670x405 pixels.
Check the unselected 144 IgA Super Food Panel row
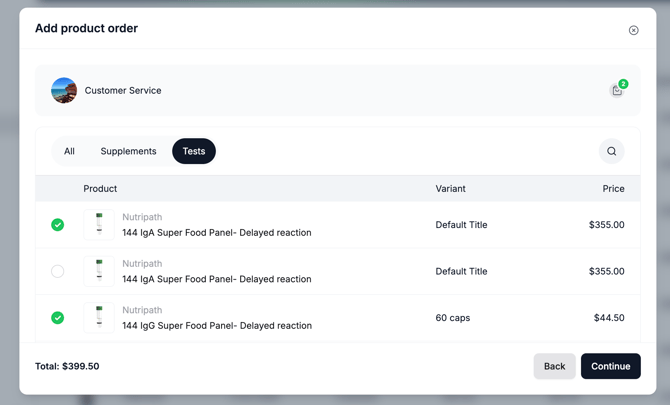click(x=58, y=271)
